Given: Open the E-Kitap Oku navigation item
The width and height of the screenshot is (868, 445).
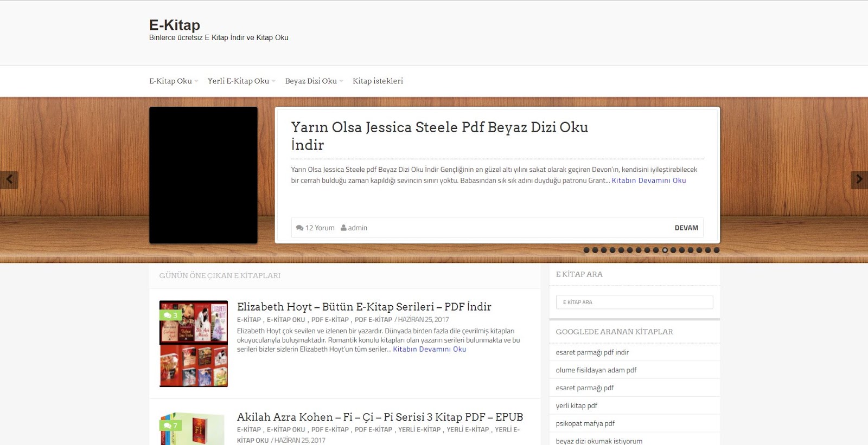Looking at the screenshot, I should pos(170,81).
